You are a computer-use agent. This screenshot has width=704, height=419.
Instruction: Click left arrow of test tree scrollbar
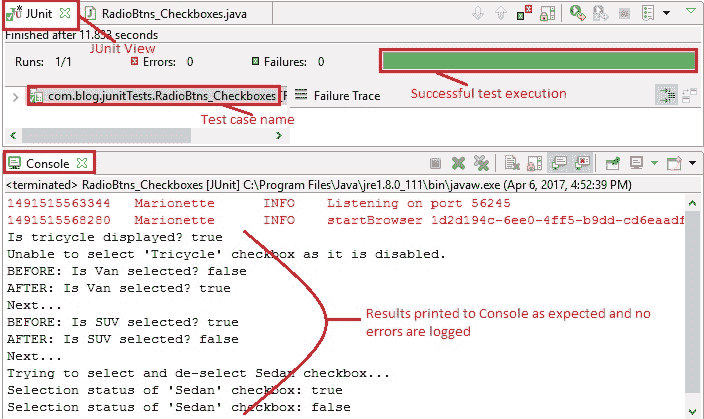pos(13,135)
